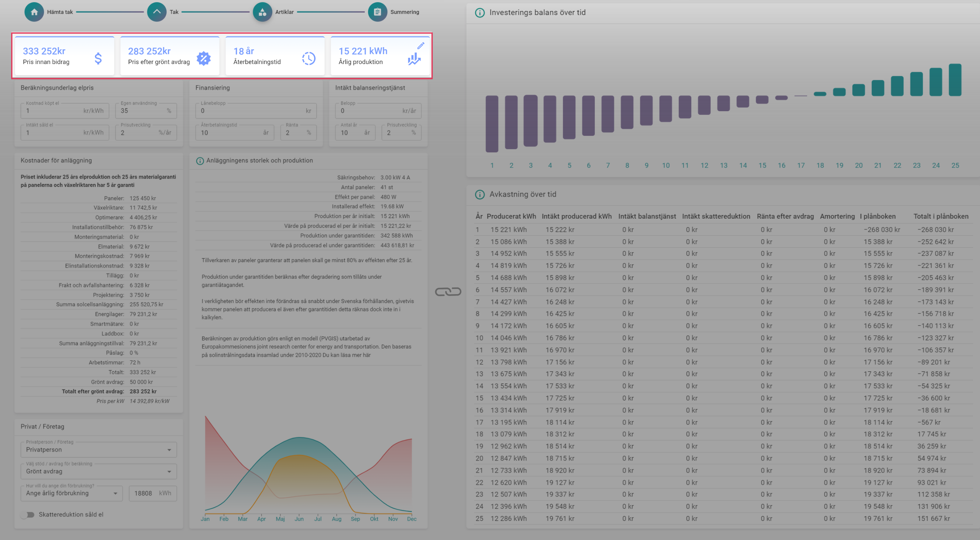
Task: Click the 'Pris per kW' value 14 392,89 kr/kW
Action: click(x=149, y=402)
